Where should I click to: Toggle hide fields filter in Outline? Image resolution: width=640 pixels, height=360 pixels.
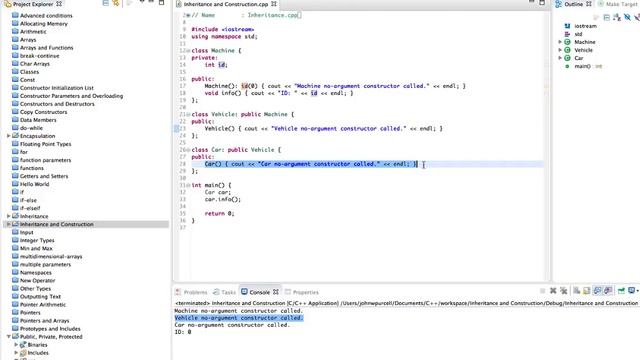[627, 18]
